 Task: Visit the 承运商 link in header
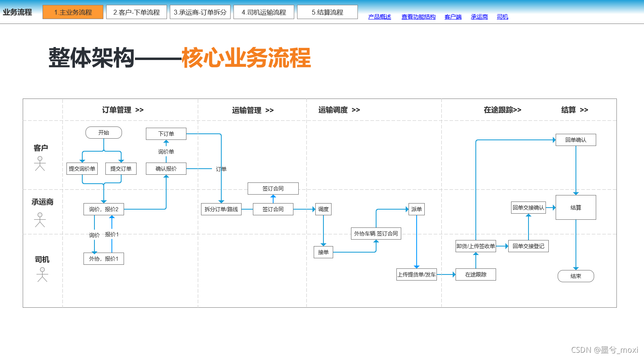(x=479, y=17)
